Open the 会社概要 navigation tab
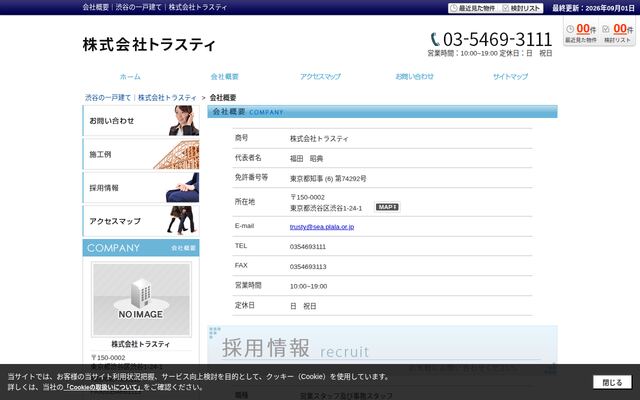Viewport: 640px width, 400px height. [x=224, y=76]
